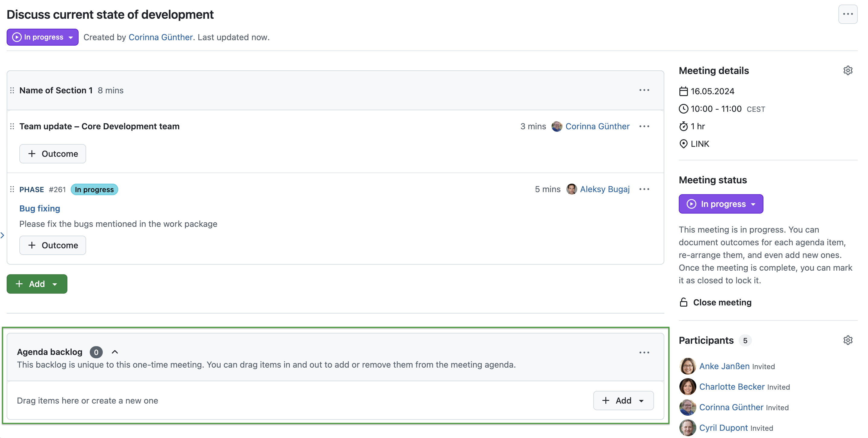This screenshot has height=438, width=868.
Task: Click the clock icon next to meeting time
Action: 684,108
